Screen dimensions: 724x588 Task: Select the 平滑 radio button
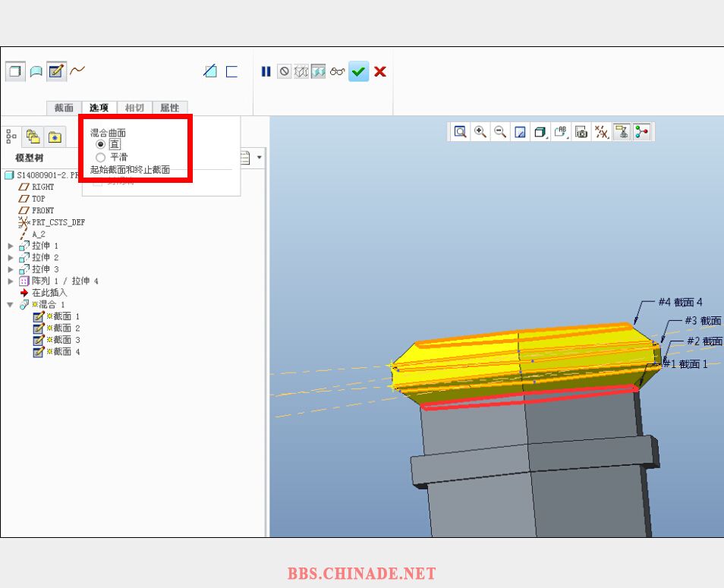click(x=101, y=157)
